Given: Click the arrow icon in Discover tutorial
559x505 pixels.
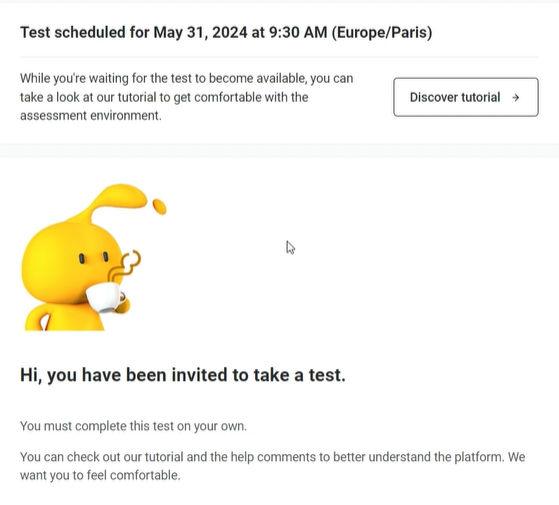Looking at the screenshot, I should (x=516, y=97).
